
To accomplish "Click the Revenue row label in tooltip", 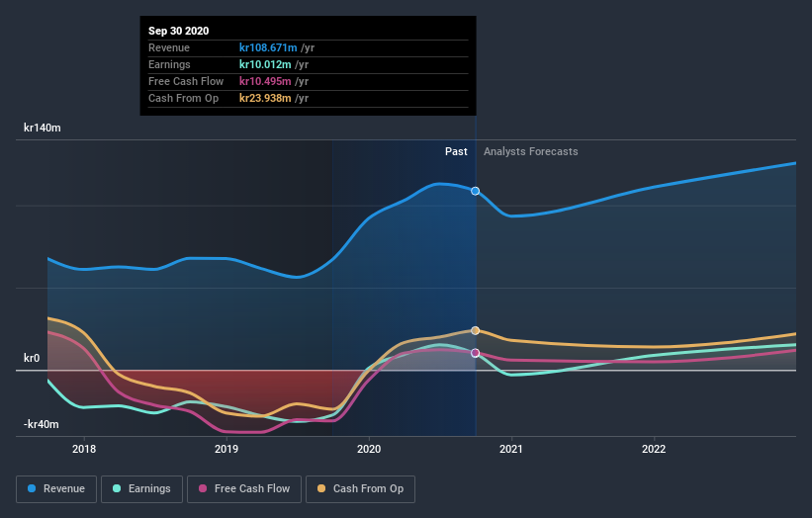I will [169, 47].
